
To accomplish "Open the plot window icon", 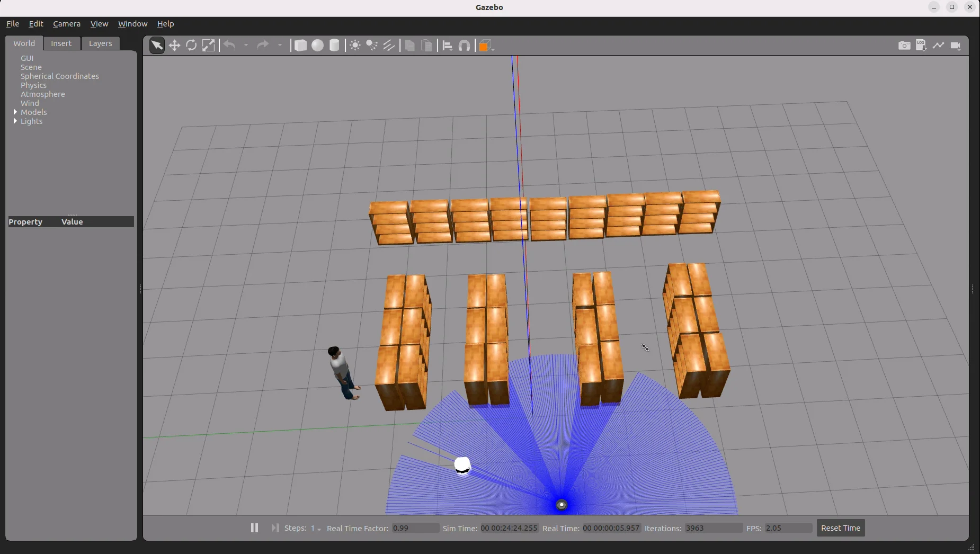I will click(938, 46).
